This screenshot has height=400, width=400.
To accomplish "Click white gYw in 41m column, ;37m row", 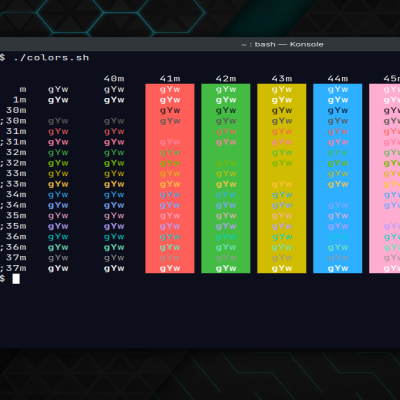I will point(170,268).
